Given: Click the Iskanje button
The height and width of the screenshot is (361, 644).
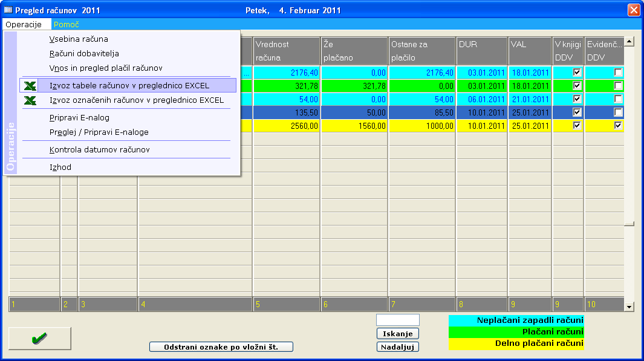Looking at the screenshot, I should click(x=397, y=334).
